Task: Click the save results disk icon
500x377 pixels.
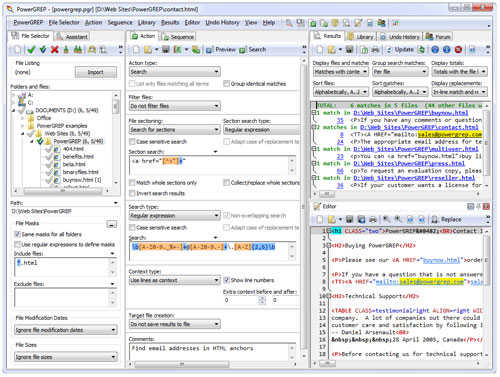Action: pos(349,50)
